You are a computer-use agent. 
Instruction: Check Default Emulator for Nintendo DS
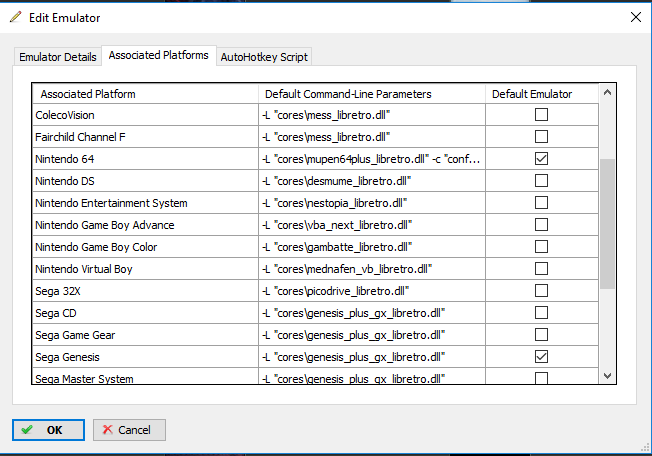coord(541,181)
